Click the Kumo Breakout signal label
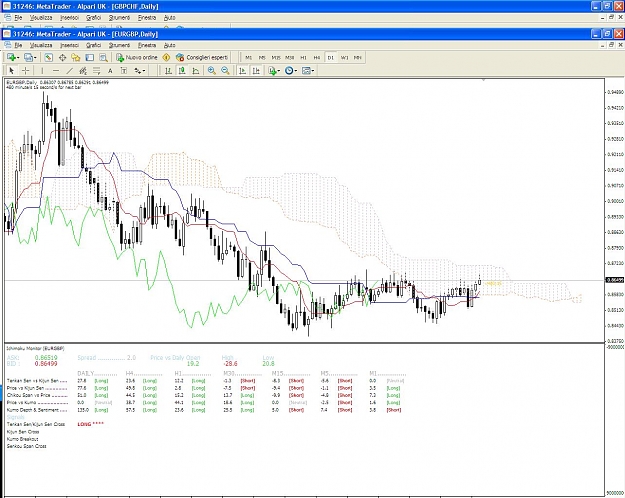Image resolution: width=625 pixels, height=498 pixels. click(23, 439)
